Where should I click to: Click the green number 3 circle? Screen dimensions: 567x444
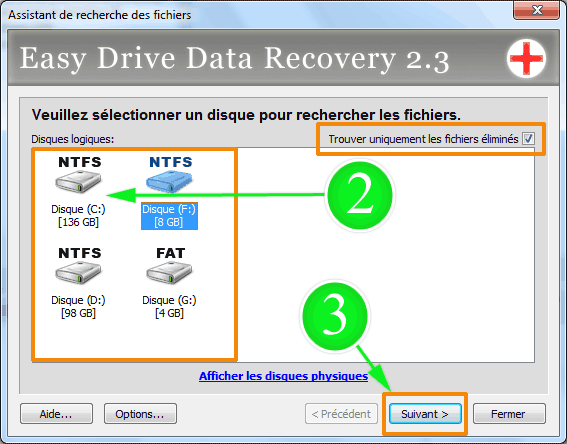point(335,316)
